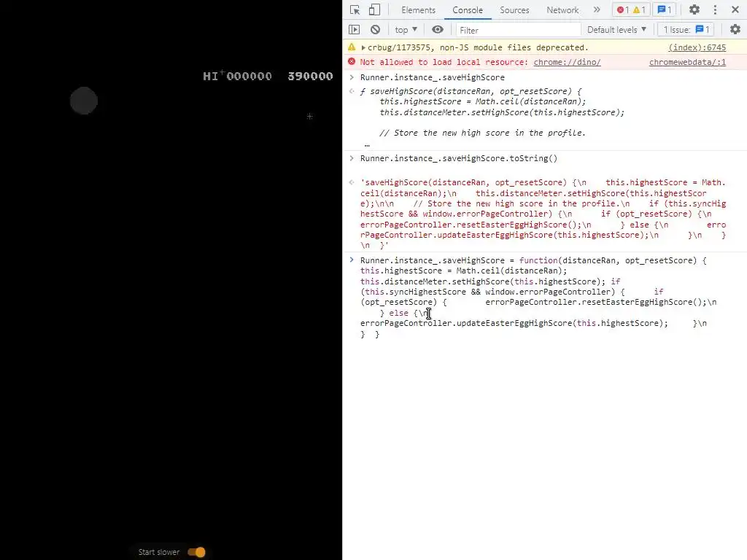Clear the console icon
747x560 pixels.
(x=376, y=29)
